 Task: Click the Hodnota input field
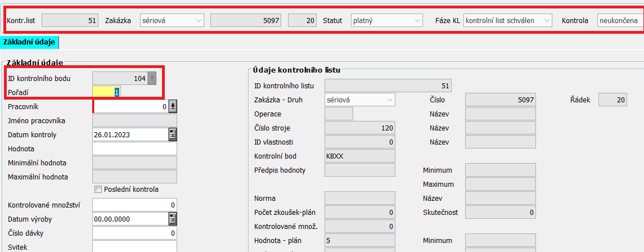click(x=134, y=148)
